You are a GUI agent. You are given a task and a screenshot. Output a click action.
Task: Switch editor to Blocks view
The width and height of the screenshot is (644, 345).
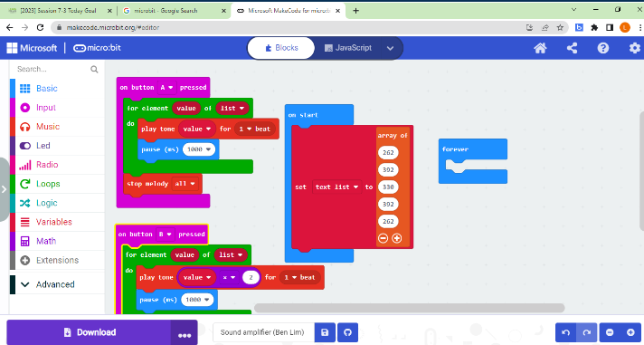(x=281, y=48)
